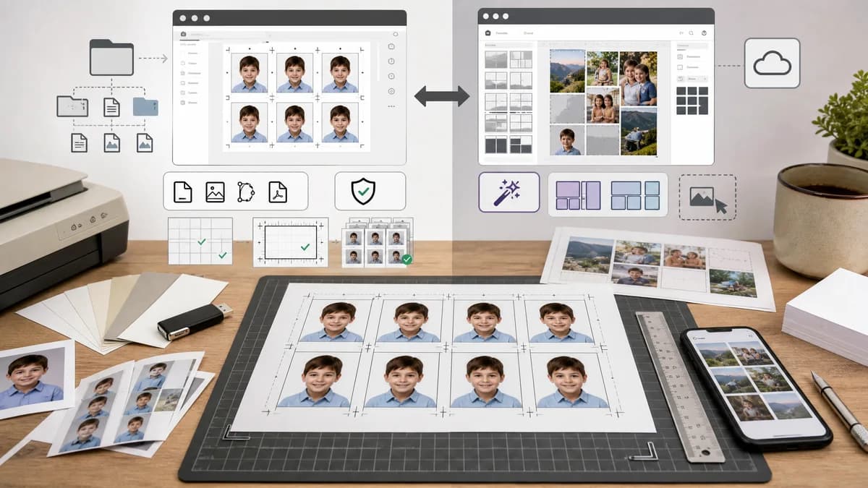Select the three-by-three dark grid in collage panel

pyautogui.click(x=692, y=100)
